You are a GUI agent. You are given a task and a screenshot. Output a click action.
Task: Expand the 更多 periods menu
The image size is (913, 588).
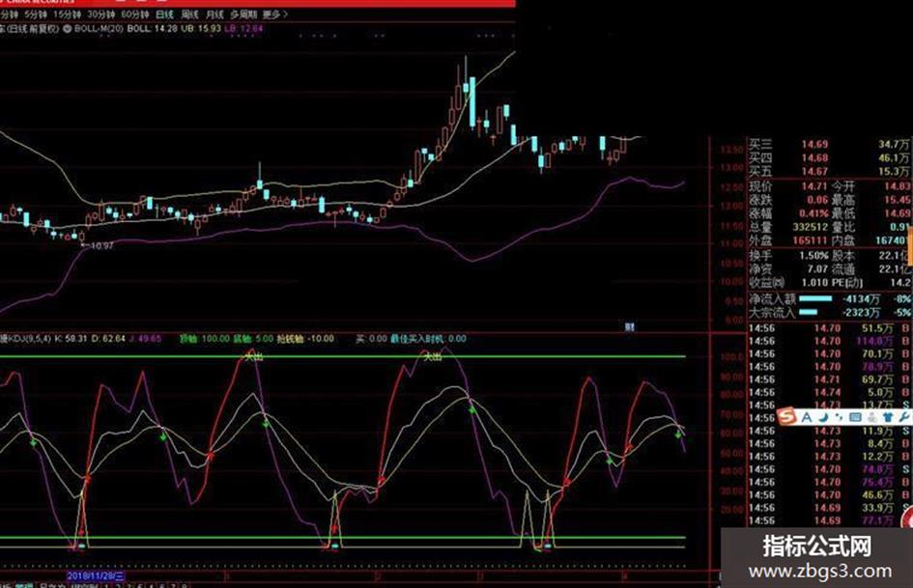click(x=274, y=14)
